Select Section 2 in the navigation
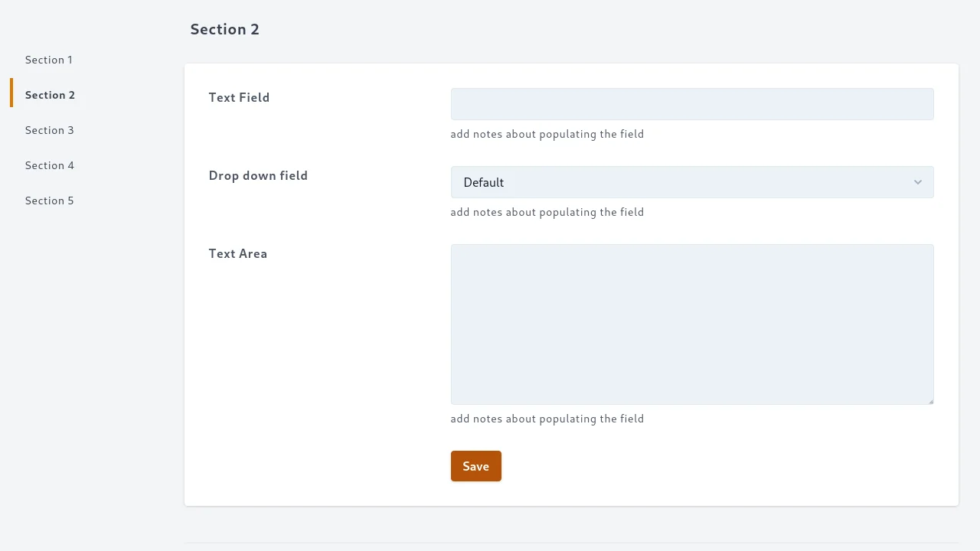980x551 pixels. (50, 95)
